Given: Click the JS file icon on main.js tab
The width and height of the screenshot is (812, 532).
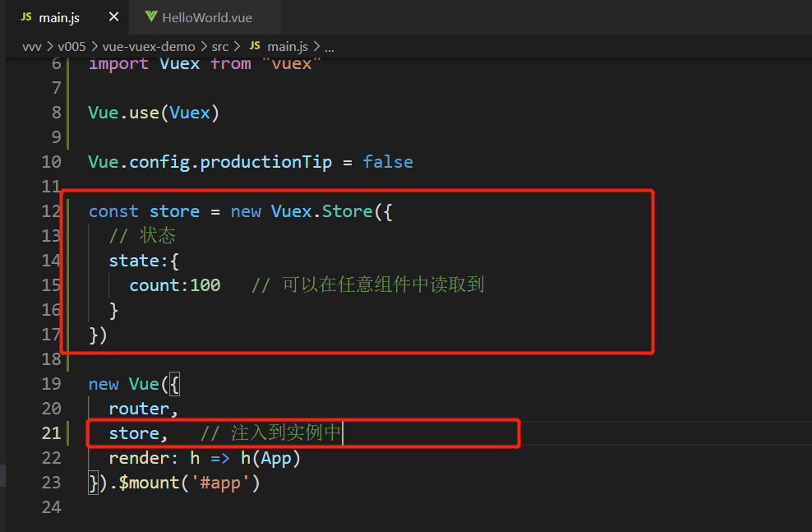Looking at the screenshot, I should point(26,17).
